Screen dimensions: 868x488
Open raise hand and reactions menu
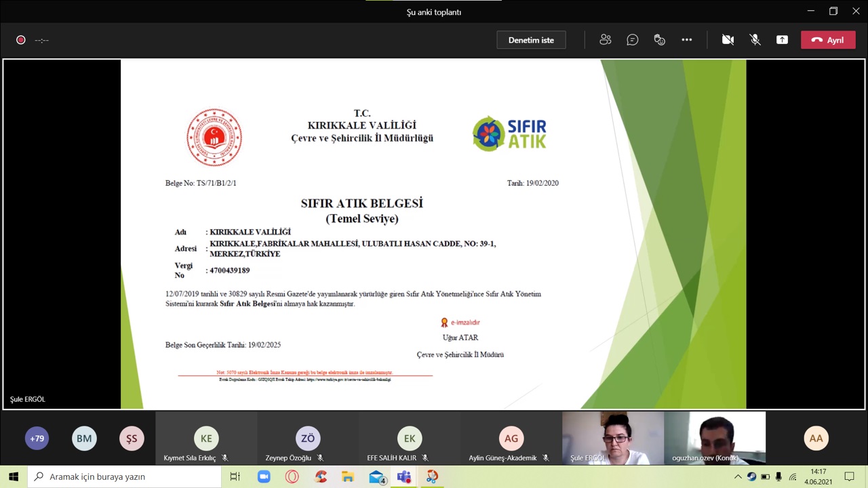coord(660,40)
